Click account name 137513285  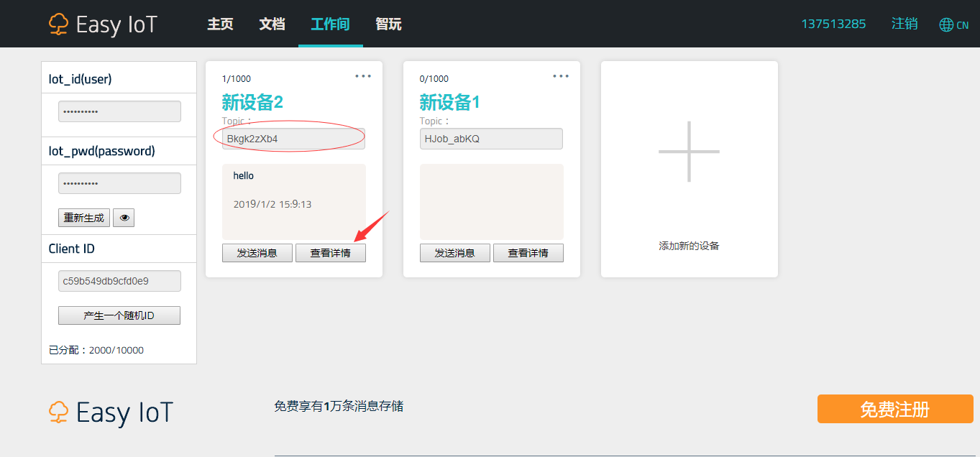833,24
